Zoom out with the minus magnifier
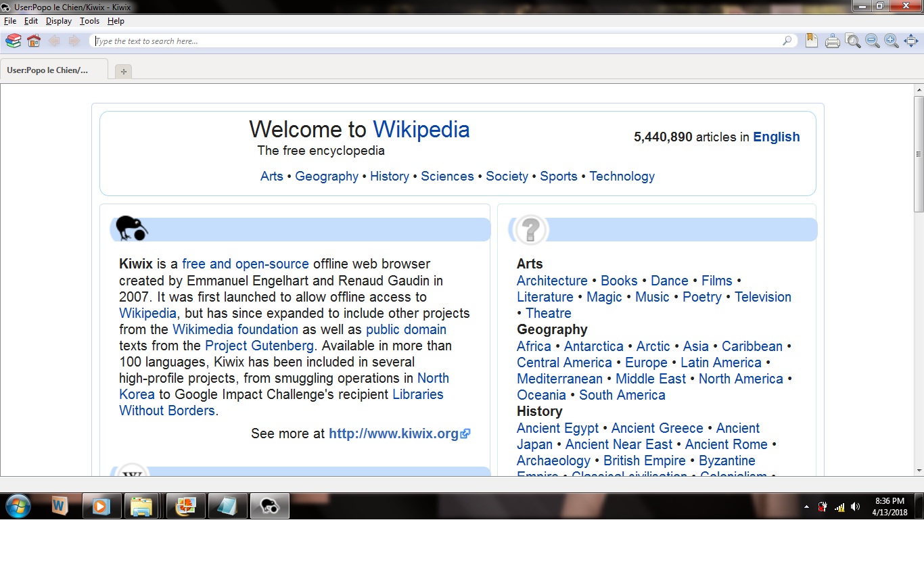Screen dimensions: 924x587 pos(873,41)
